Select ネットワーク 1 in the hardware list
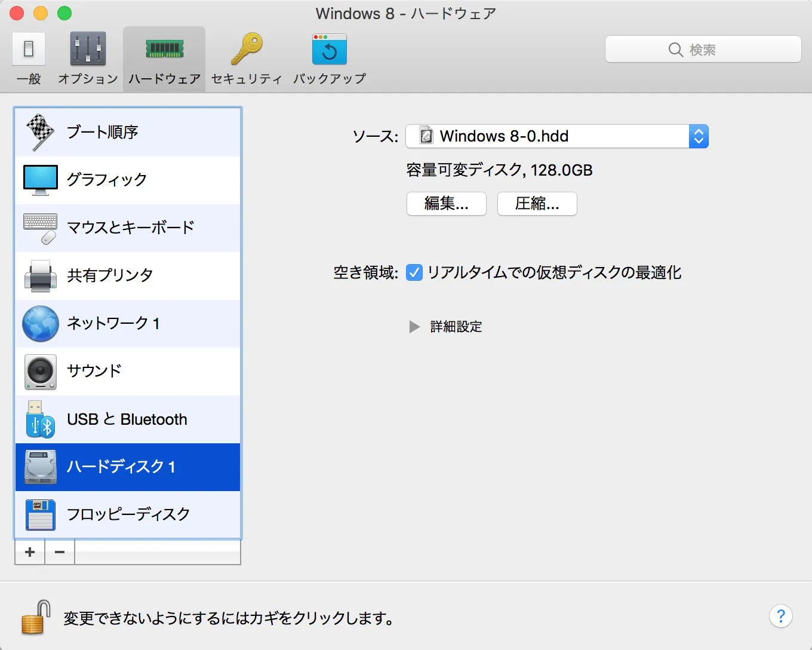 pos(128,323)
